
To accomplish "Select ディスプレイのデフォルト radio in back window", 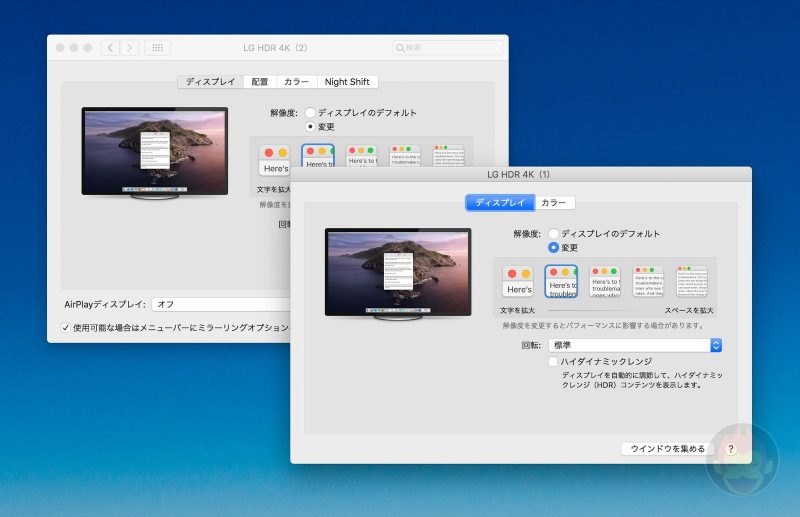I will tap(311, 113).
